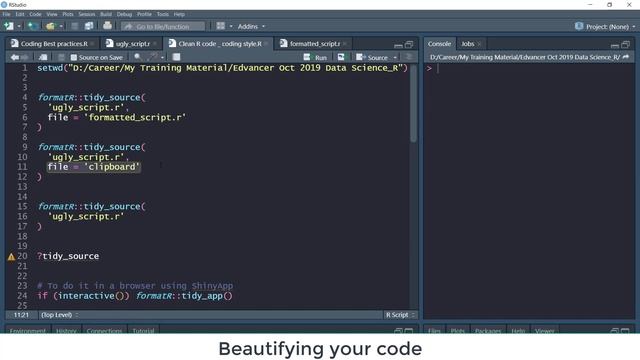This screenshot has height=360, width=640.
Task: Click the cursor position indicator 11:21
Action: [x=21, y=315]
